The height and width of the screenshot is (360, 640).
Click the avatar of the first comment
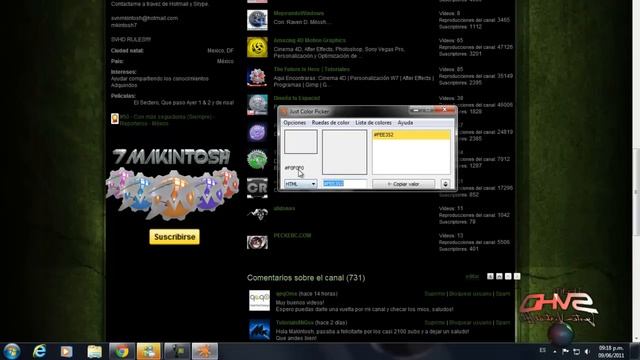tap(259, 301)
